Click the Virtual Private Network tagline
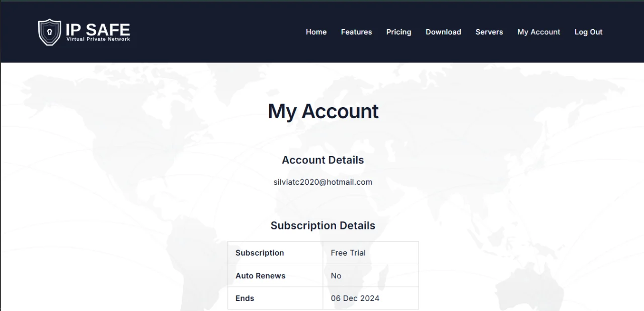This screenshot has height=311, width=644. pos(98,39)
